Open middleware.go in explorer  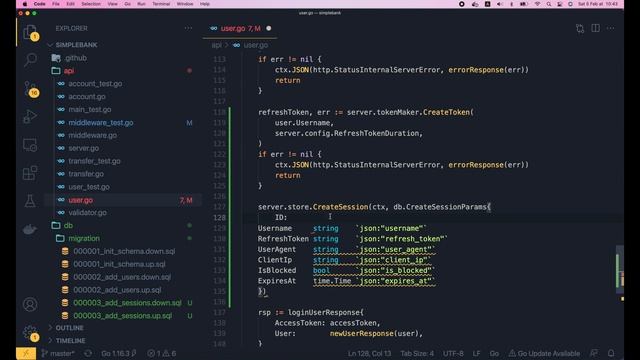[x=93, y=135]
